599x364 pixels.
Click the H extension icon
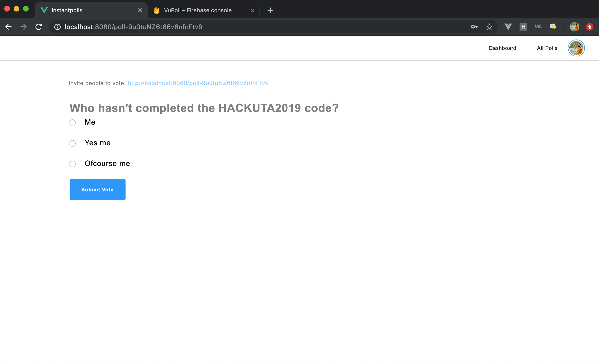click(523, 27)
